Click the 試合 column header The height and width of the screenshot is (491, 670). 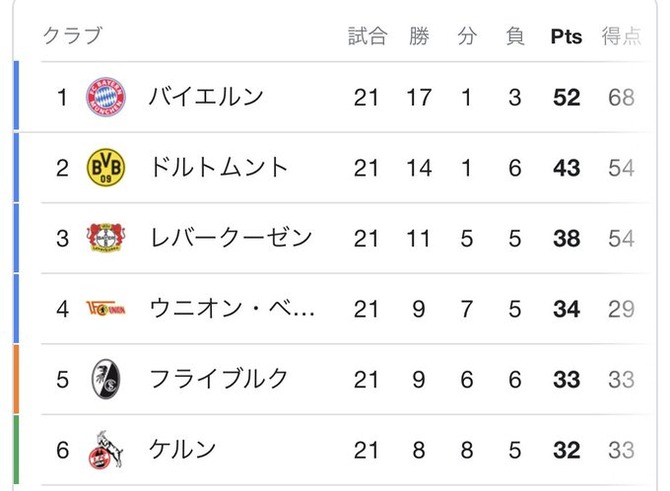coord(367,37)
